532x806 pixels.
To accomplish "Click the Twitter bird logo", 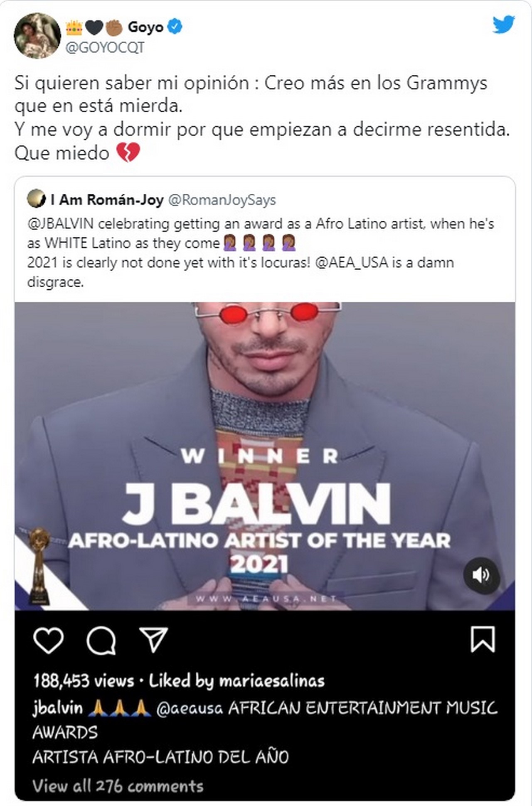I will tap(504, 25).
